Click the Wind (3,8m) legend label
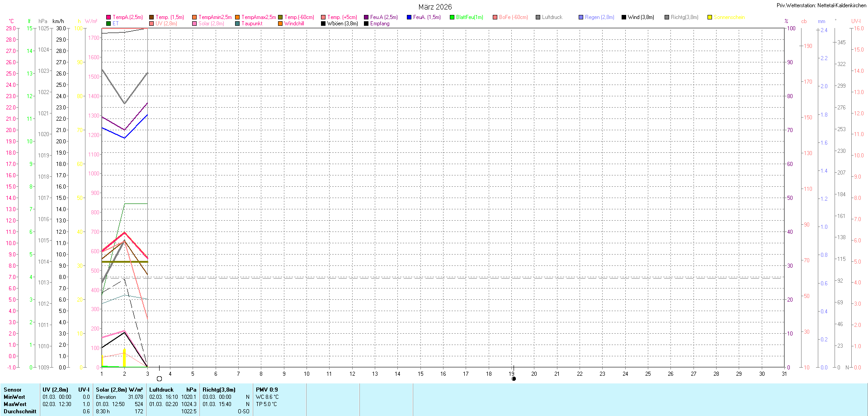This screenshot has width=868, height=416. tap(641, 17)
